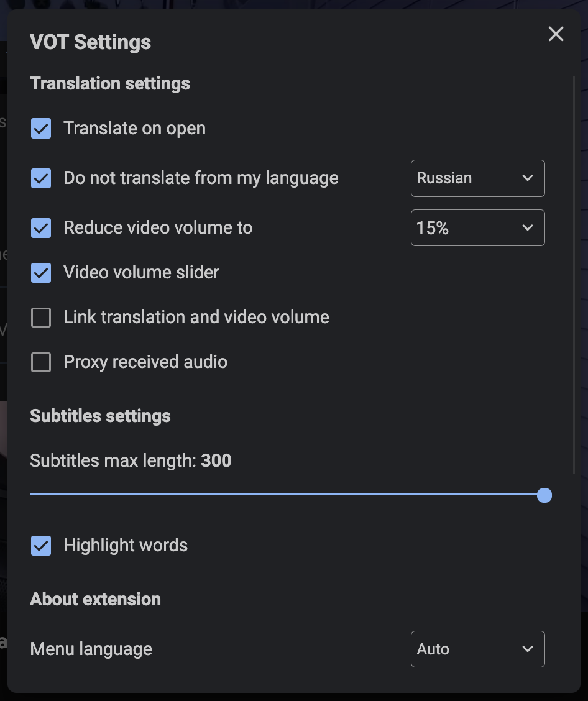Uncheck Do not translate from my language
Viewport: 588px width, 701px height.
point(40,178)
